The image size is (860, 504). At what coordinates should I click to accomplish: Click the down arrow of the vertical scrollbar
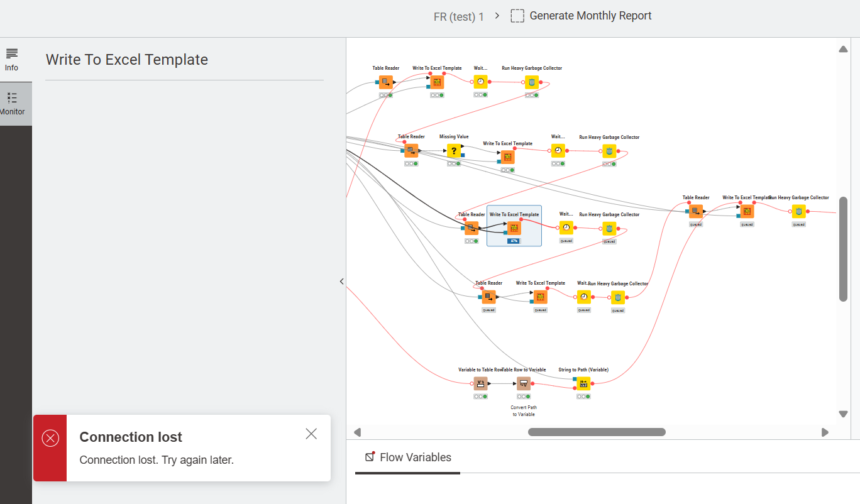(x=844, y=414)
